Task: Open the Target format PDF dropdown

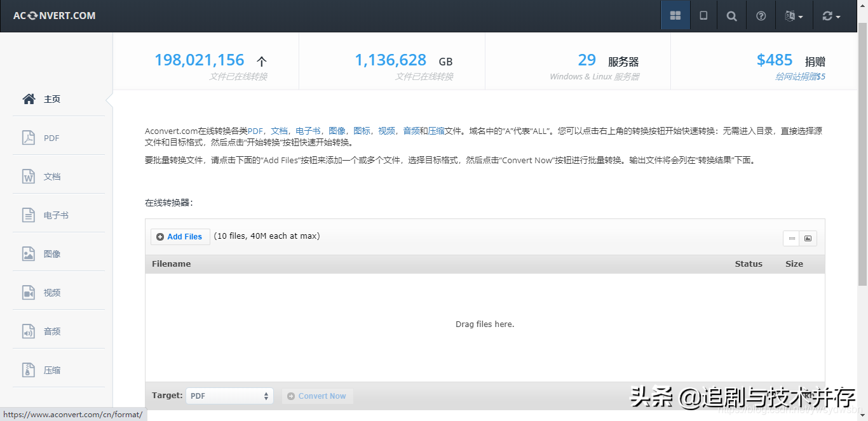Action: tap(229, 396)
